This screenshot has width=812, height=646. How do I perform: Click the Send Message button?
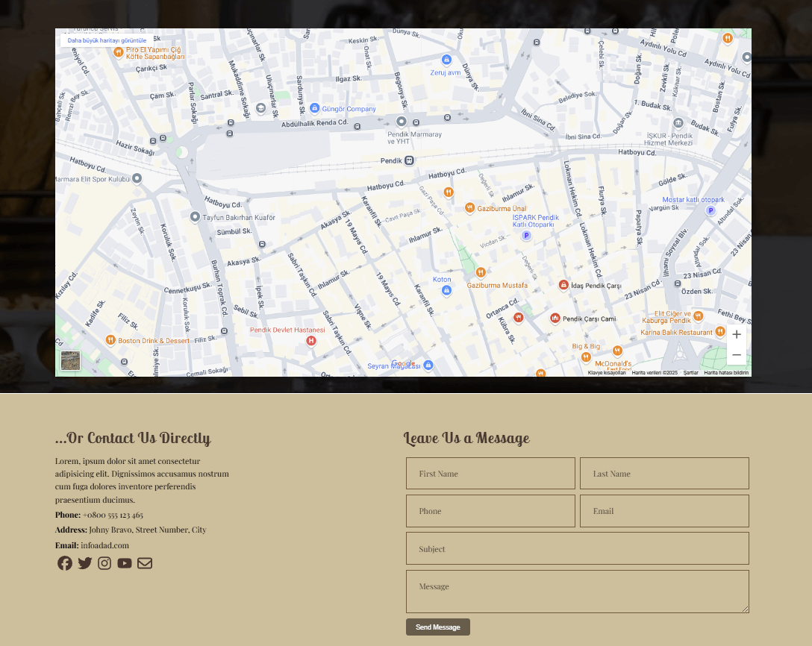[x=438, y=627]
